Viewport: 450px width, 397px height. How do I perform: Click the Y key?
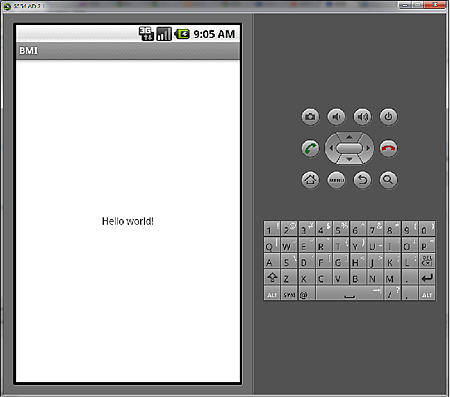[358, 245]
